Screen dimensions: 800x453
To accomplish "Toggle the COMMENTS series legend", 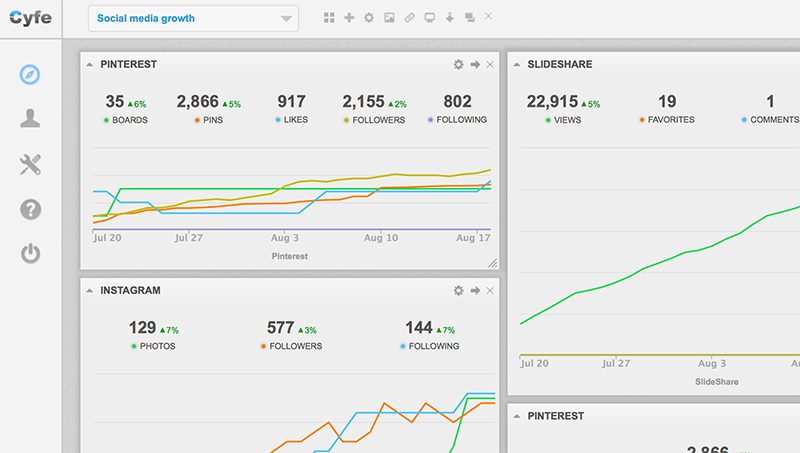I will [770, 119].
